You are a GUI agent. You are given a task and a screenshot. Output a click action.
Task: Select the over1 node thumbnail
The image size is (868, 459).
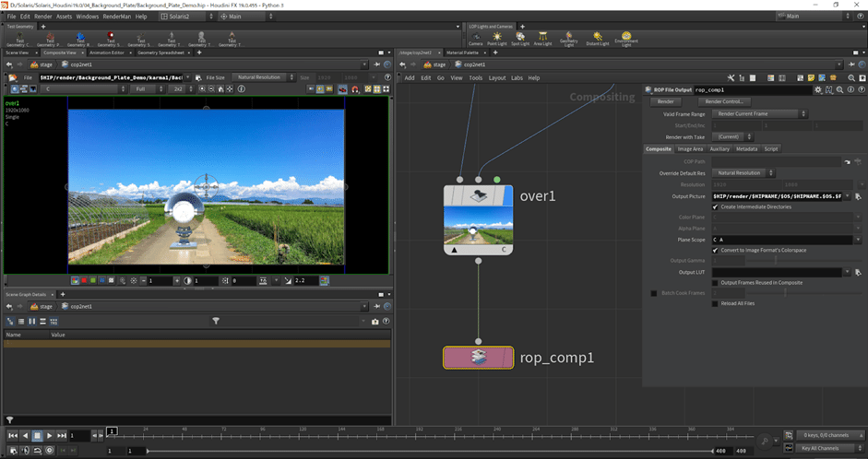tap(479, 226)
